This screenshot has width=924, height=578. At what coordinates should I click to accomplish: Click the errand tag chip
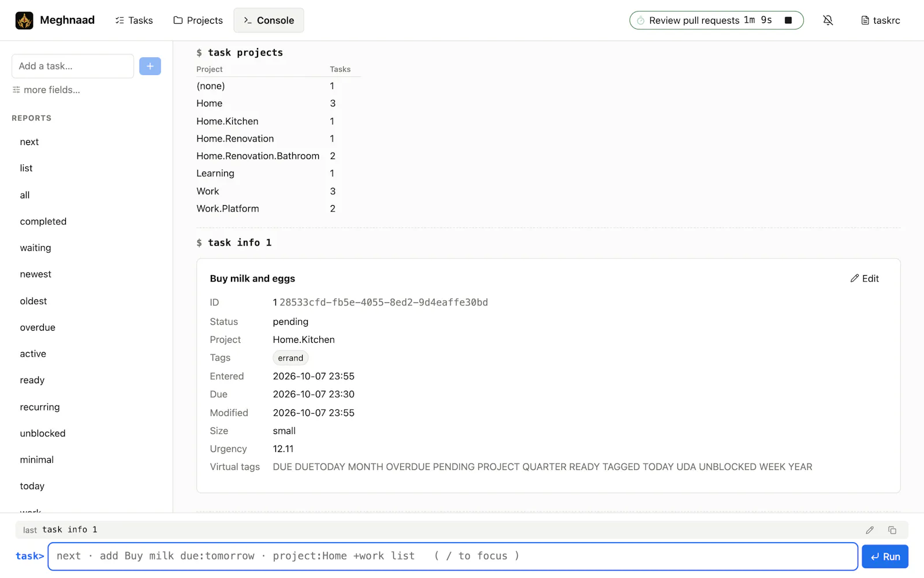tap(290, 358)
